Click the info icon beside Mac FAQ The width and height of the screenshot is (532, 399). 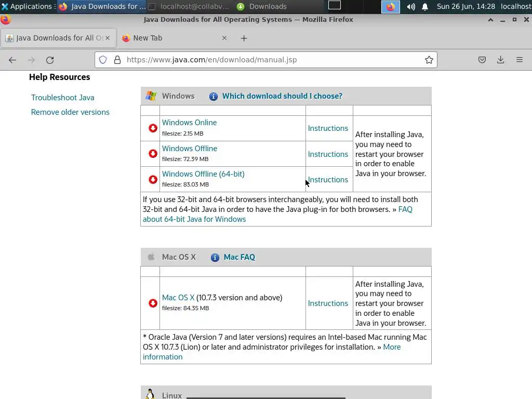pos(215,258)
